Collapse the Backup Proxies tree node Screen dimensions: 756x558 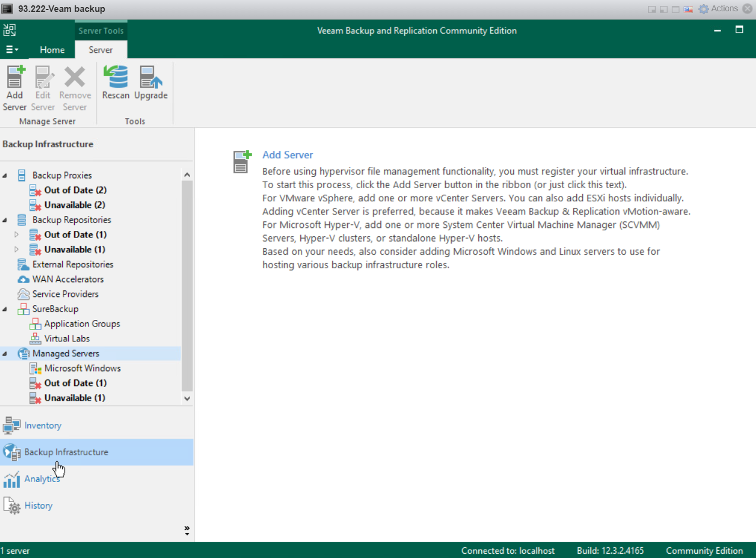(x=5, y=176)
